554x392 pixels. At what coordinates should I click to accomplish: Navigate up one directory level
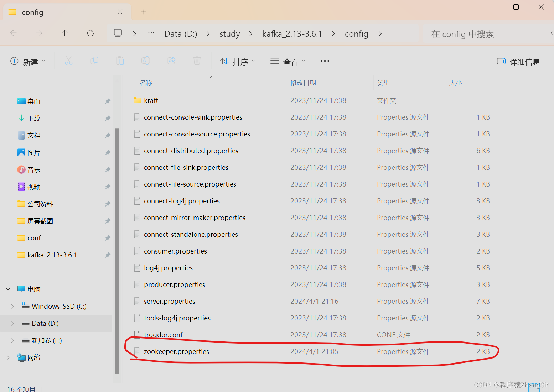pyautogui.click(x=64, y=33)
